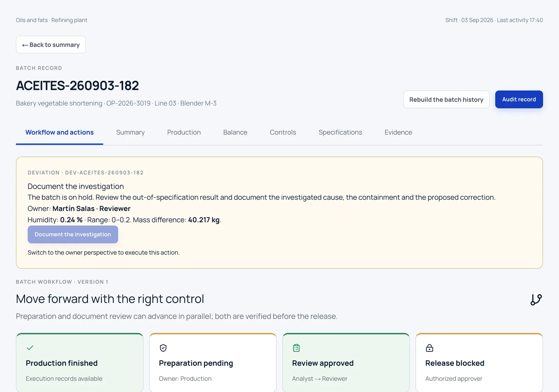559x392 pixels.
Task: Click the 'BATCH WORKFLOW · VERSION 1' label
Action: [x=62, y=282]
